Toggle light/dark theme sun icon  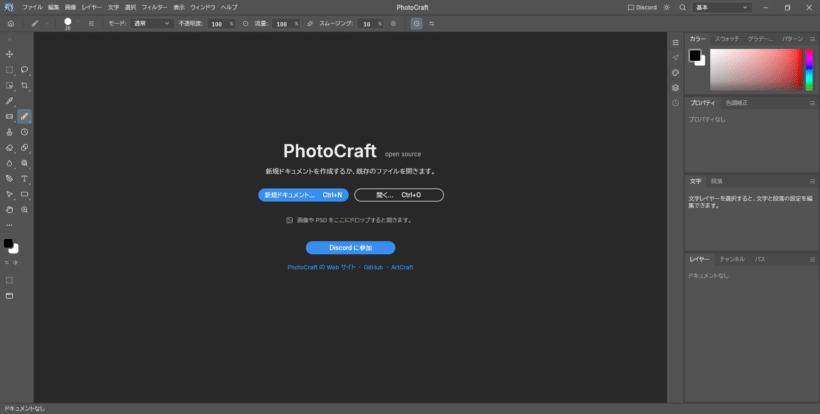[666, 7]
